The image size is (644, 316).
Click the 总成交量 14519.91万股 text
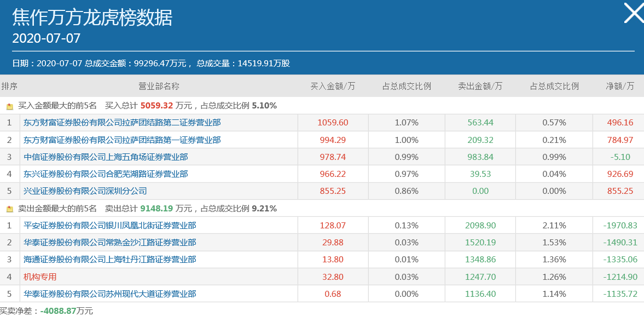tap(243, 64)
